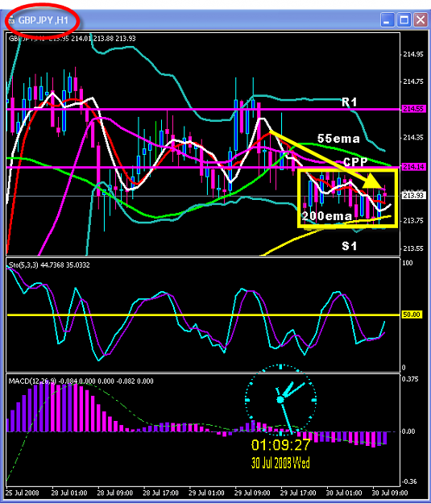
Task: Click the 55ema label on chart
Action: (338, 139)
